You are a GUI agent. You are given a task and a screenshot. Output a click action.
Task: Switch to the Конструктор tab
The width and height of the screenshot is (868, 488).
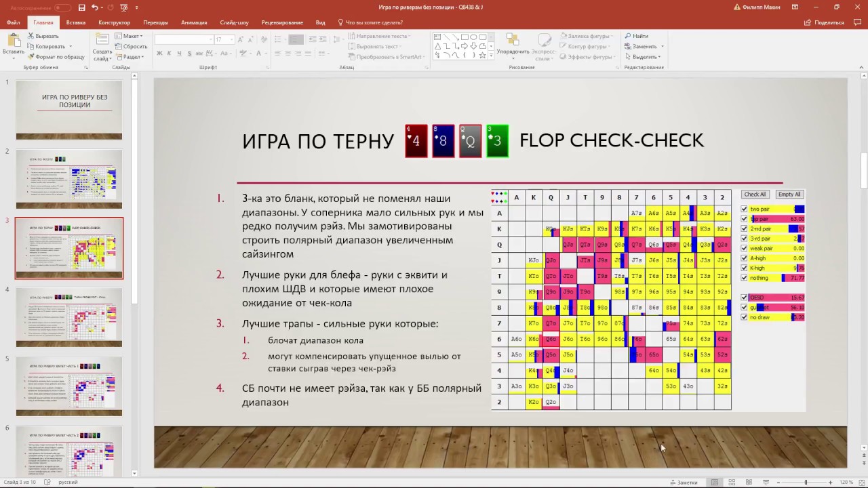pyautogui.click(x=114, y=22)
